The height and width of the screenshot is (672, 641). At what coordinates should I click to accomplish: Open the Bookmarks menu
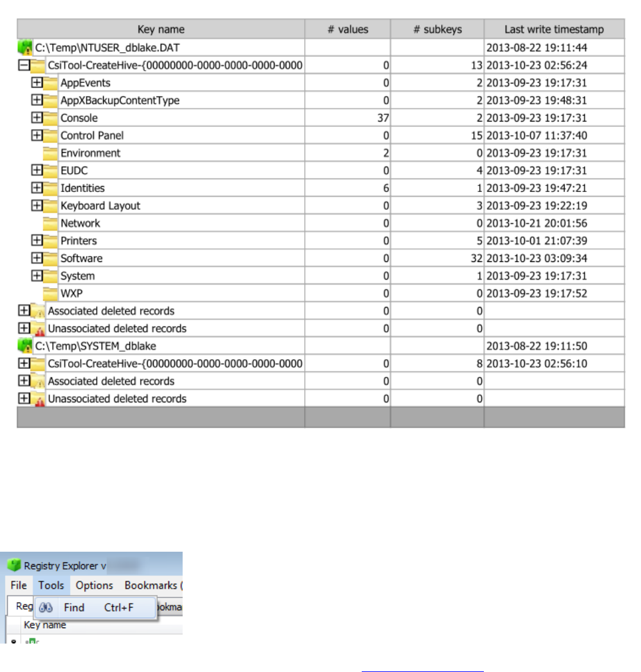pyautogui.click(x=152, y=585)
